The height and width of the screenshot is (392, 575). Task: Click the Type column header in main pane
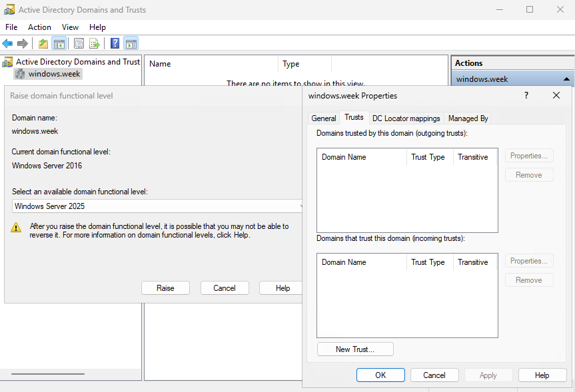coord(304,64)
